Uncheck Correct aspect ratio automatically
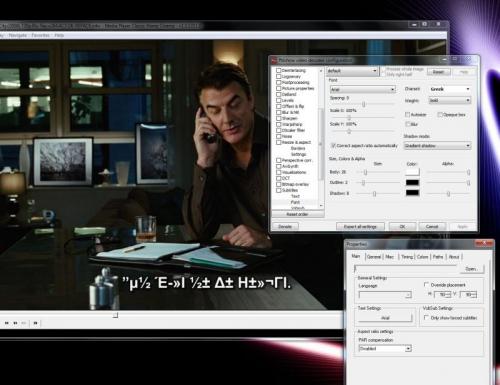Screen dimensions: 500x385 click(x=333, y=146)
